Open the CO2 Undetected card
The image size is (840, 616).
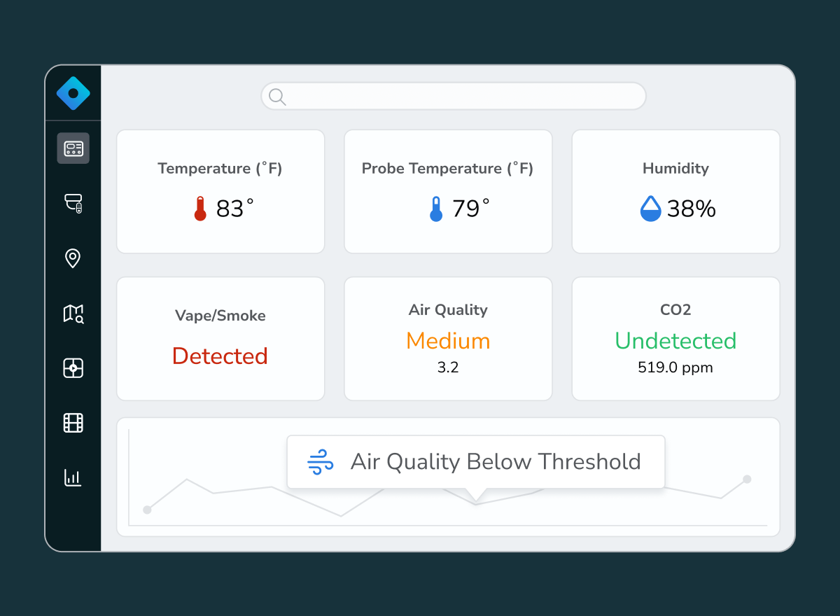tap(675, 339)
